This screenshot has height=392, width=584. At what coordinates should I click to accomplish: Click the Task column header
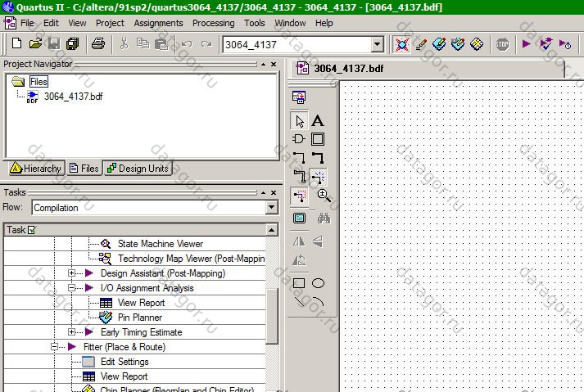(x=135, y=230)
